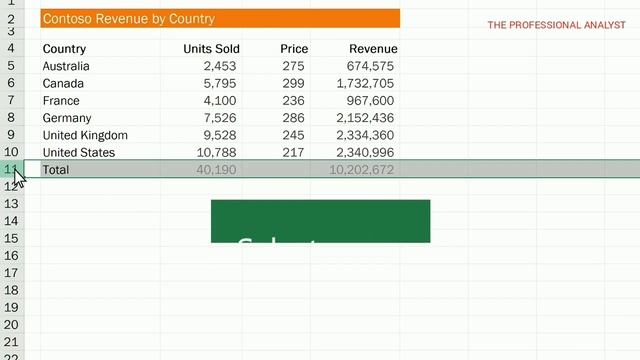Click the 'Price' header cell
640x360 pixels.
[276, 49]
